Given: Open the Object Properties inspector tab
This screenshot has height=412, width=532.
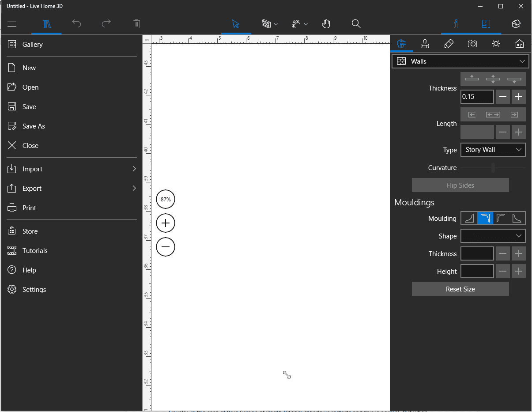Looking at the screenshot, I should coord(402,44).
